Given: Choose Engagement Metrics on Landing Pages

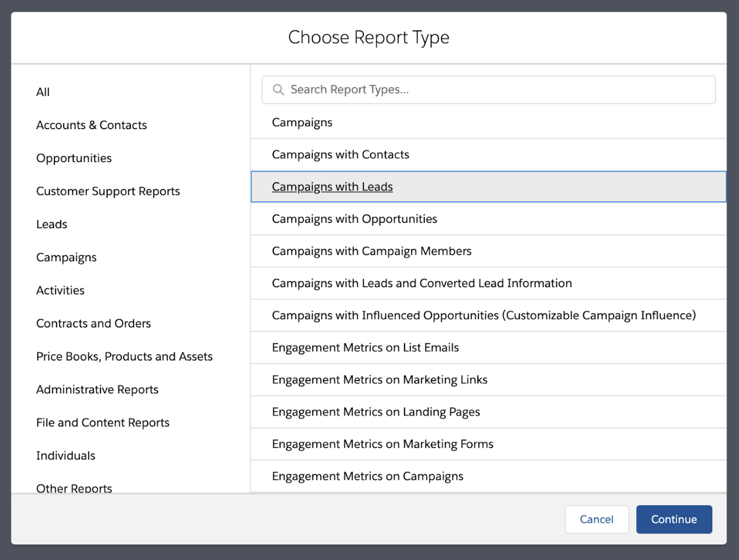Looking at the screenshot, I should click(x=489, y=412).
